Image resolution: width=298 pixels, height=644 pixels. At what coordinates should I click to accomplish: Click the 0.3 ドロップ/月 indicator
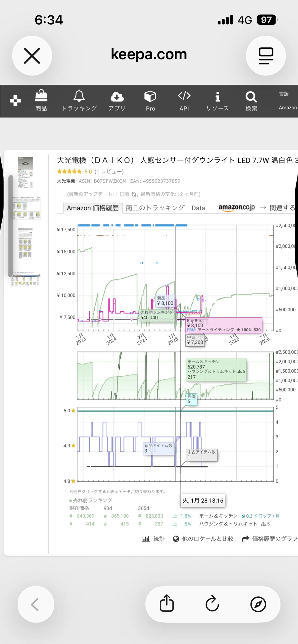click(x=260, y=516)
